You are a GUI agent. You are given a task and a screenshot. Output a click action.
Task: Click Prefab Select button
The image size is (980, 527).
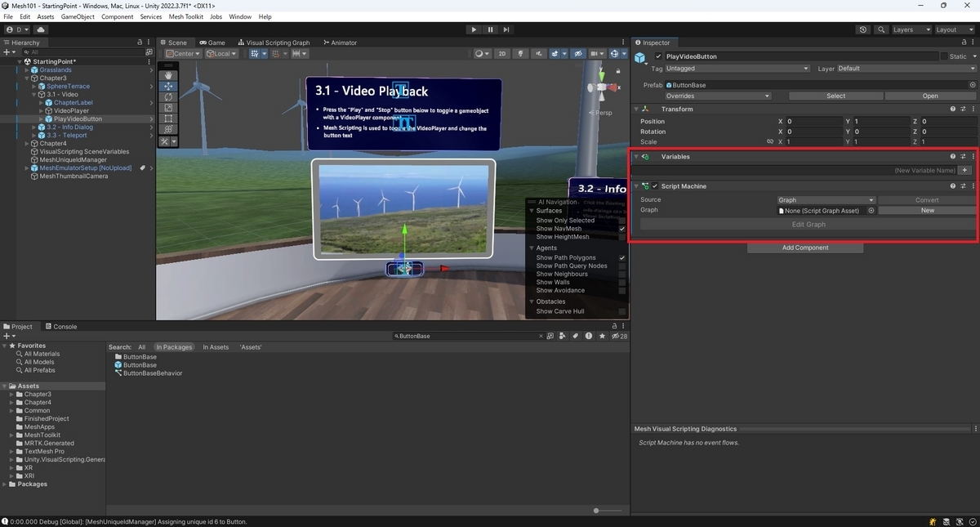[x=836, y=96]
